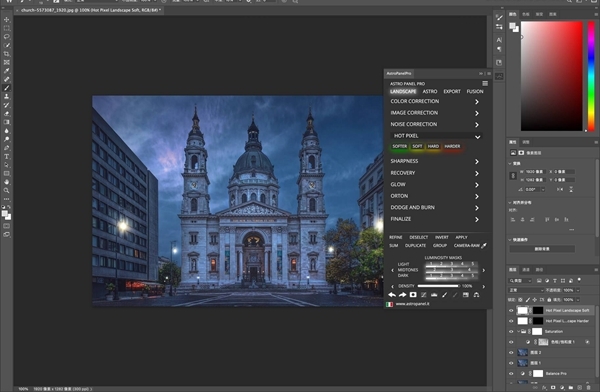
Task: Select the Pen tool
Action: click(7, 148)
